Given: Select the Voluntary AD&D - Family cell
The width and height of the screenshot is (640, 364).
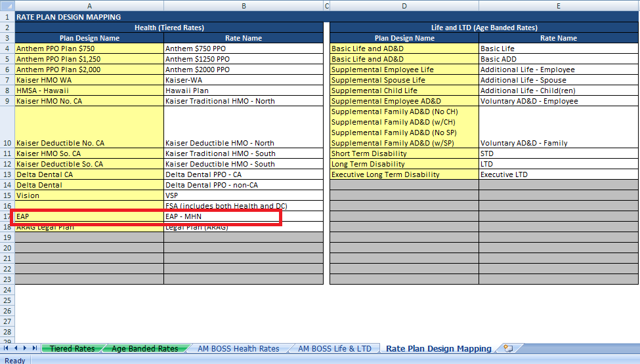Looking at the screenshot, I should click(x=558, y=142).
